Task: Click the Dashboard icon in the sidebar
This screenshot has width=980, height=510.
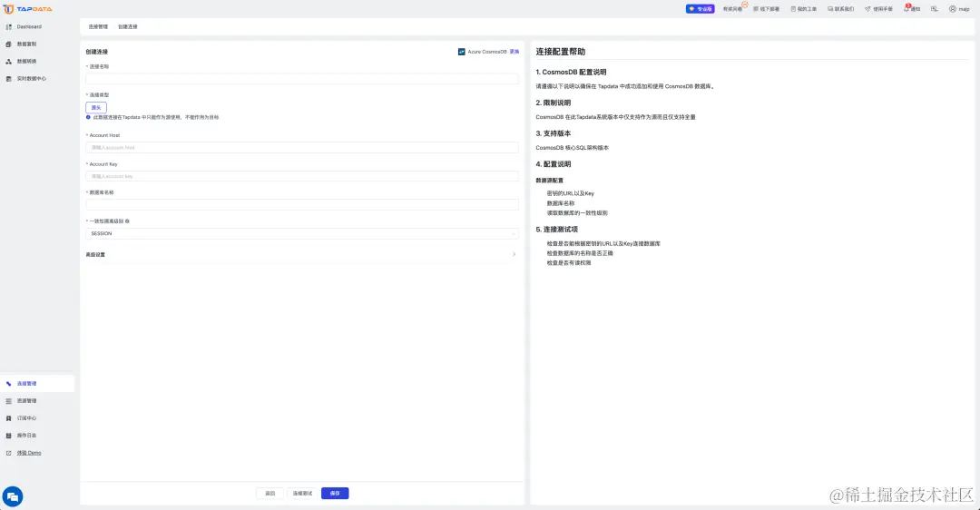Action: [x=9, y=27]
